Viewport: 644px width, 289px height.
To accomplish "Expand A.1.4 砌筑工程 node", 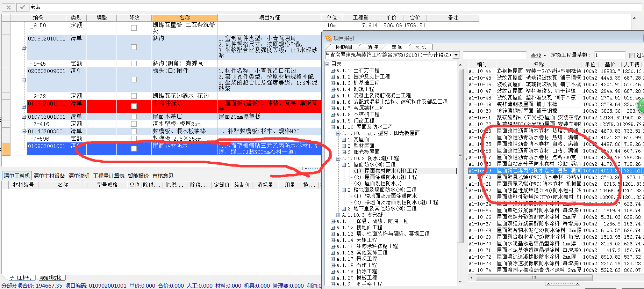I will click(x=333, y=89).
